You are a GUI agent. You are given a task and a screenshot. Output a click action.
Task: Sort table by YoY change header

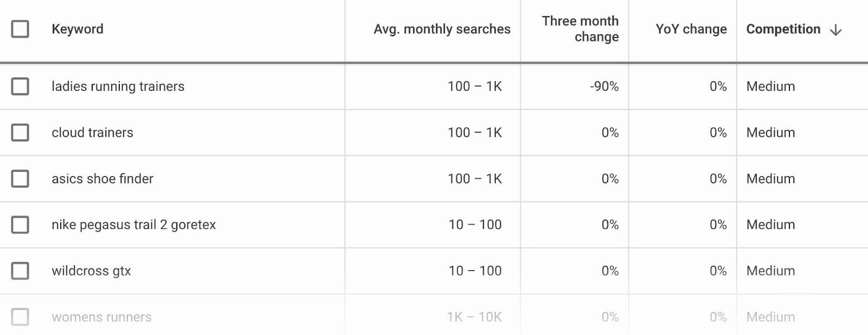pyautogui.click(x=691, y=29)
